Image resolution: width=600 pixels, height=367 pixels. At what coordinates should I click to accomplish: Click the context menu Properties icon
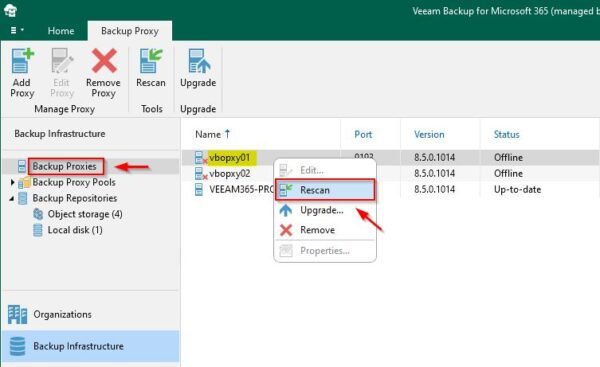click(x=286, y=251)
